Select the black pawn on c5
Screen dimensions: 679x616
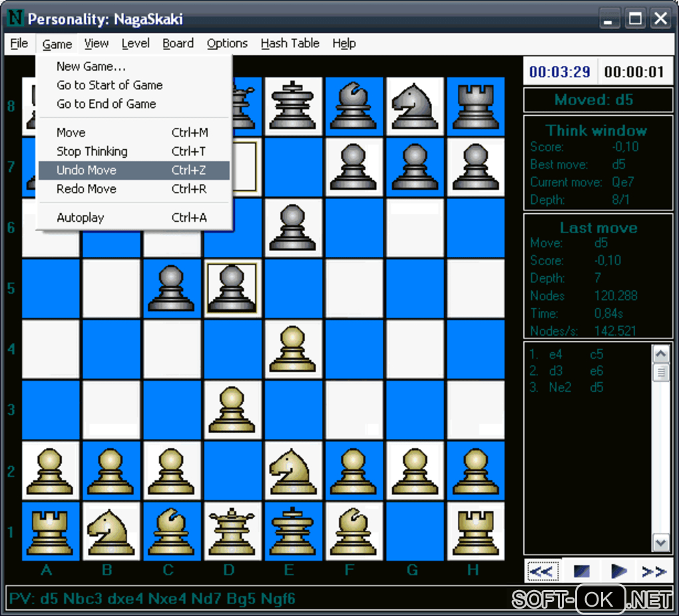(x=172, y=288)
